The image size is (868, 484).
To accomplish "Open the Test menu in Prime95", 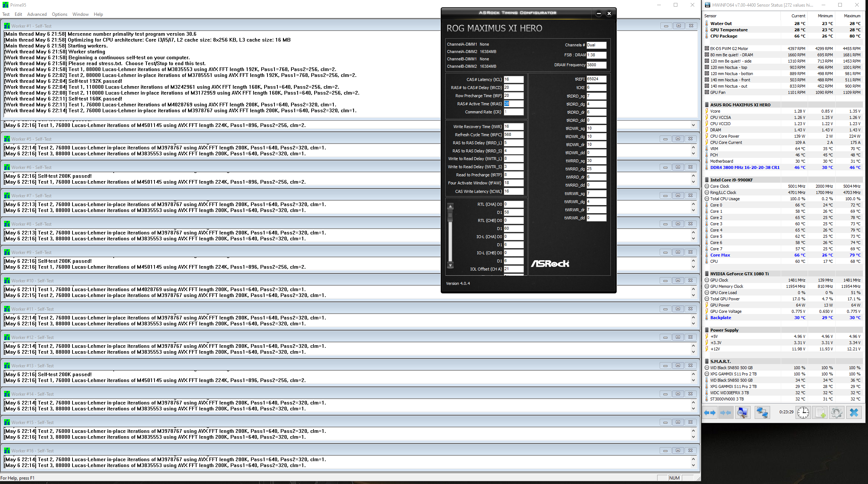I will 6,14.
